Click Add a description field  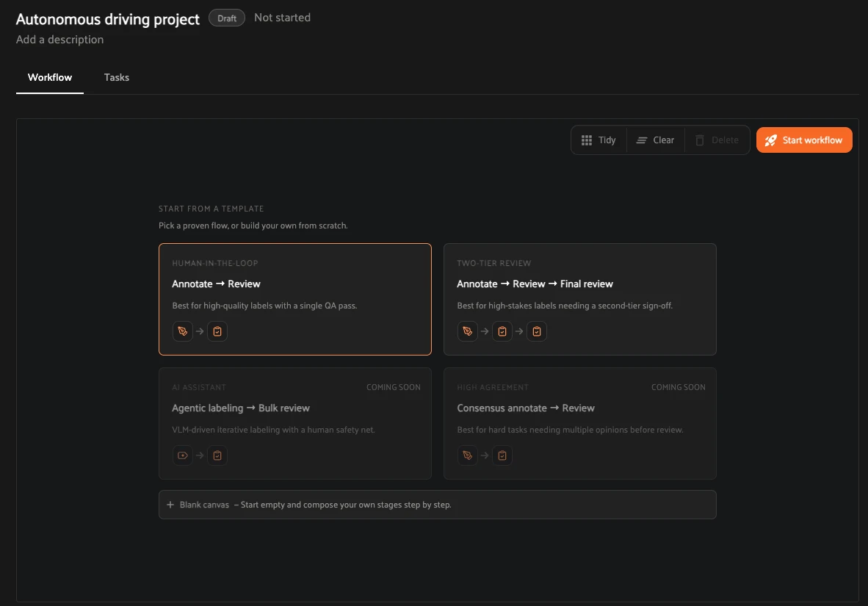[x=59, y=40]
